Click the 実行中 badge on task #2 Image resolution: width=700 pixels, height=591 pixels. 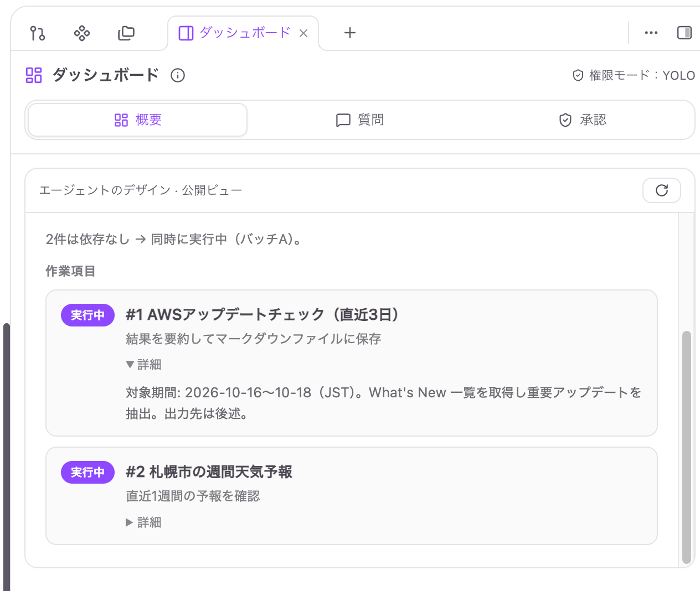[87, 472]
